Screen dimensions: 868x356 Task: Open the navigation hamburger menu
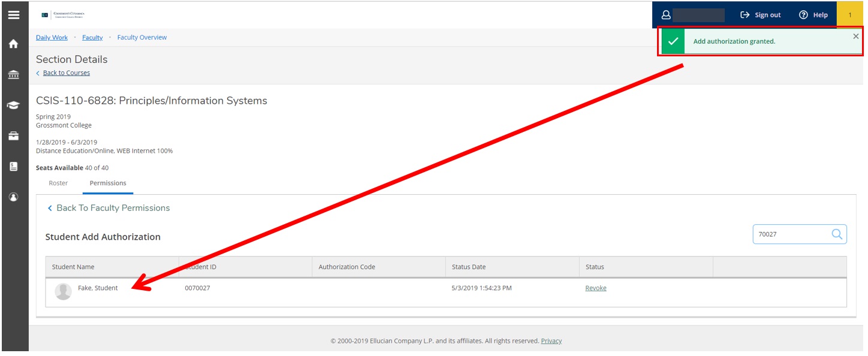(14, 14)
